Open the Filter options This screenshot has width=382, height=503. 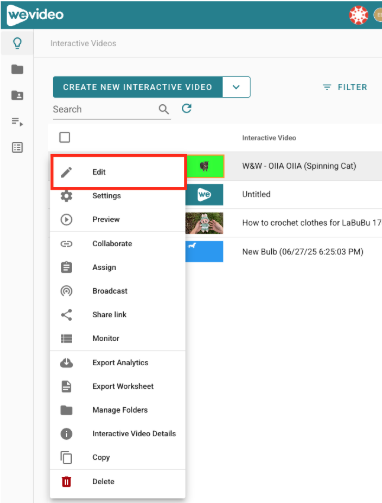click(x=345, y=87)
